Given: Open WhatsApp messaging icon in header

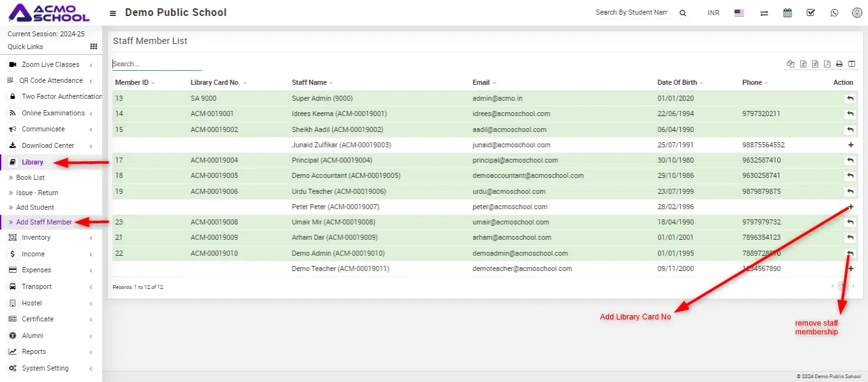Looking at the screenshot, I should pyautogui.click(x=834, y=13).
